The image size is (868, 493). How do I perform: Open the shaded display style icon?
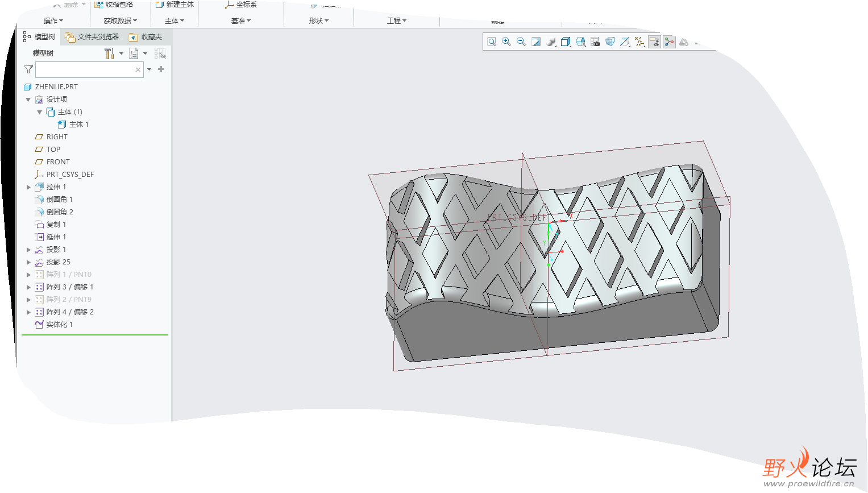coord(551,42)
